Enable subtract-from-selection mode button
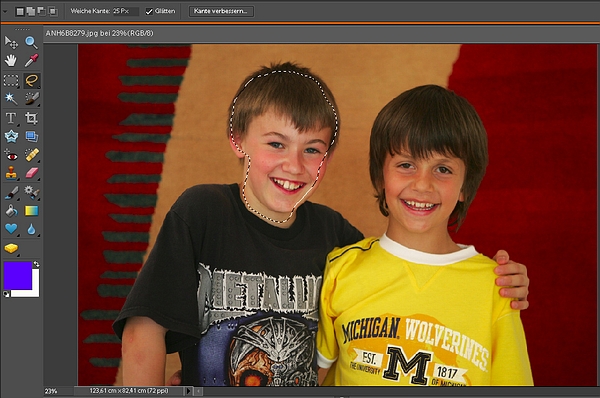 click(x=41, y=11)
